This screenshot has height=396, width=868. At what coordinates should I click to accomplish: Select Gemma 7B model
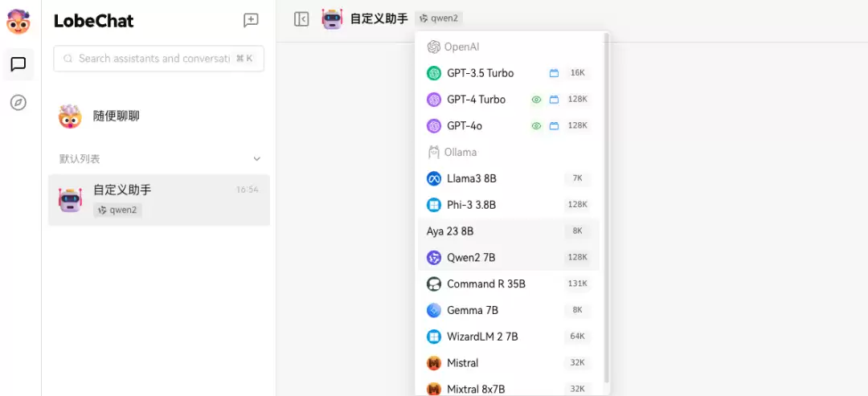(x=508, y=310)
